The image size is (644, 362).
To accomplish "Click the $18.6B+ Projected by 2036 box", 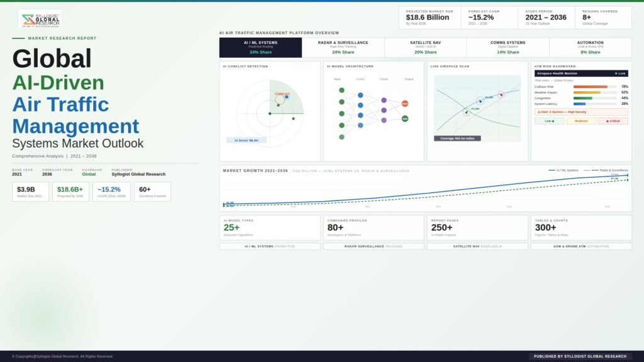I will [x=70, y=192].
